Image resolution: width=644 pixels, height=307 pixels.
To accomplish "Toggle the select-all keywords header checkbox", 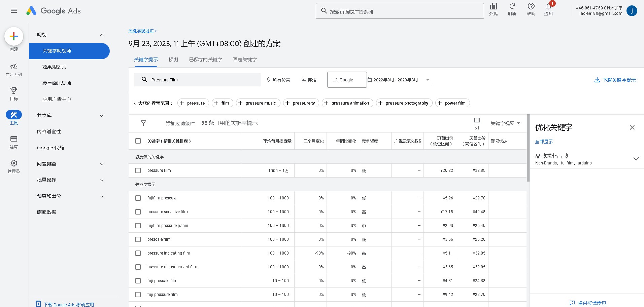I will (138, 141).
